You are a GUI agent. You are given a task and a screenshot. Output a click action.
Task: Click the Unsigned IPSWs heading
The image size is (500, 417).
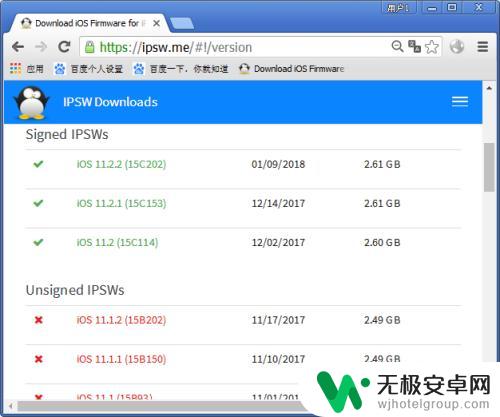75,290
